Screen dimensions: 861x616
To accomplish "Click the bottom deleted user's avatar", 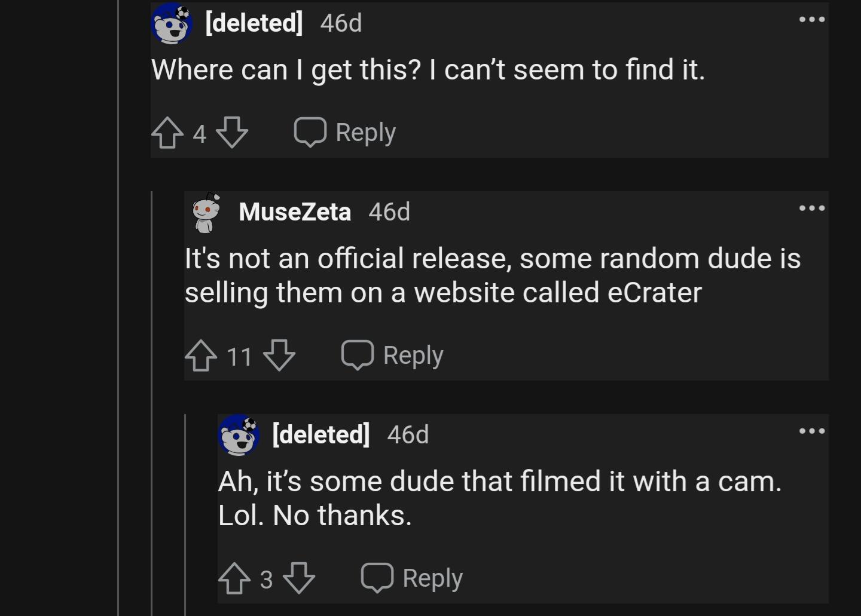I will (x=239, y=435).
